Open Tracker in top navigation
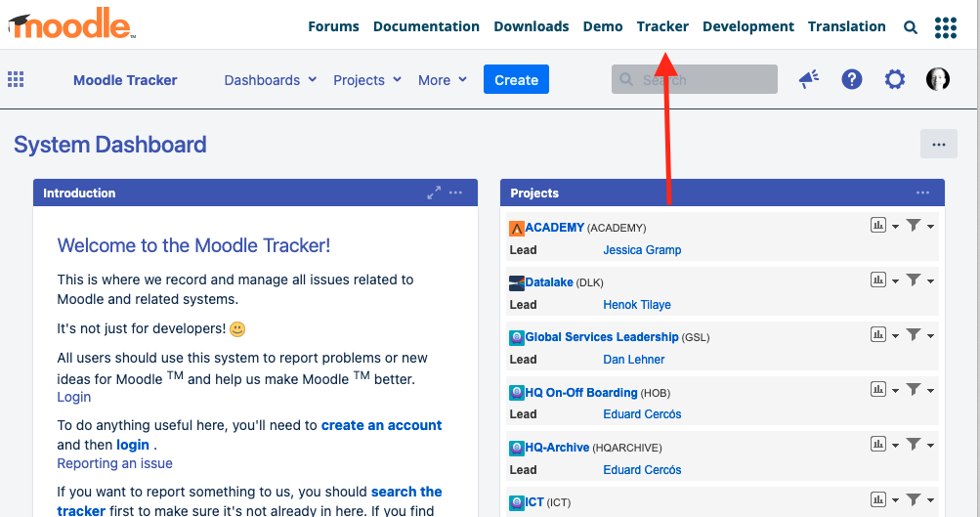 pyautogui.click(x=662, y=26)
